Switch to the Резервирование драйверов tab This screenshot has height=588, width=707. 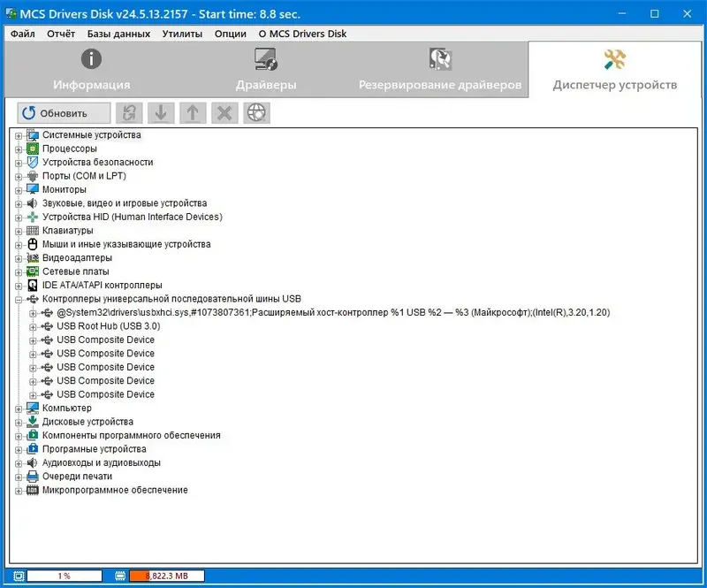point(440,70)
